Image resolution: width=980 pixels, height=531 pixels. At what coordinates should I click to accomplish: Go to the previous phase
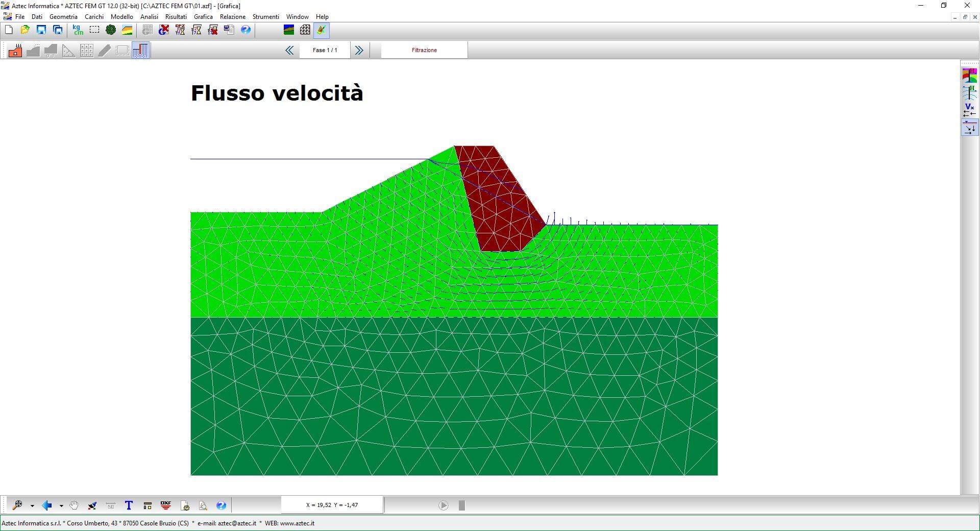(x=289, y=50)
